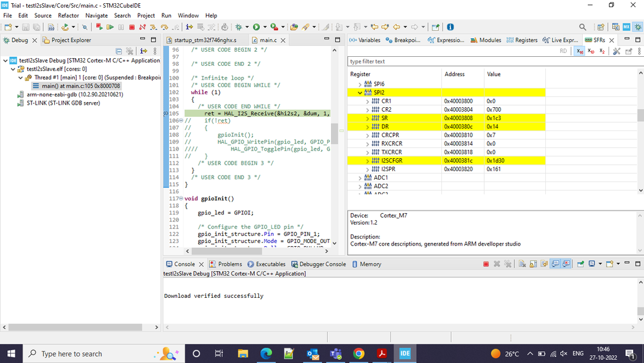Switch to startup_stm32f746nghx.s editor tab
The width and height of the screenshot is (644, 363).
click(202, 40)
